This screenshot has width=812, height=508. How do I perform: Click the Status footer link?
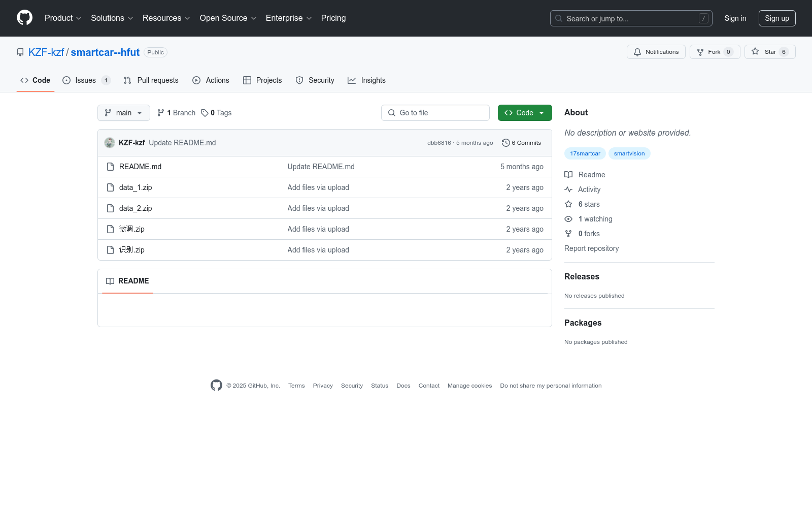tap(380, 386)
